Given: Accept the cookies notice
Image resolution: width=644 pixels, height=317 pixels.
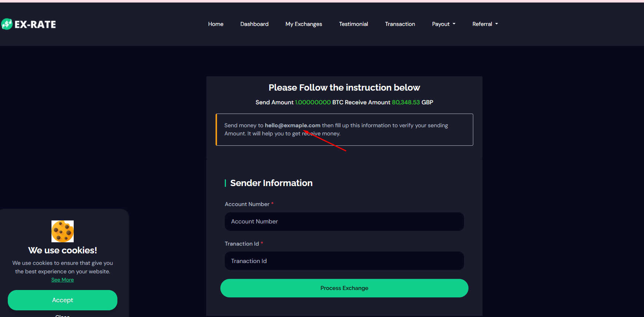Looking at the screenshot, I should [63, 300].
